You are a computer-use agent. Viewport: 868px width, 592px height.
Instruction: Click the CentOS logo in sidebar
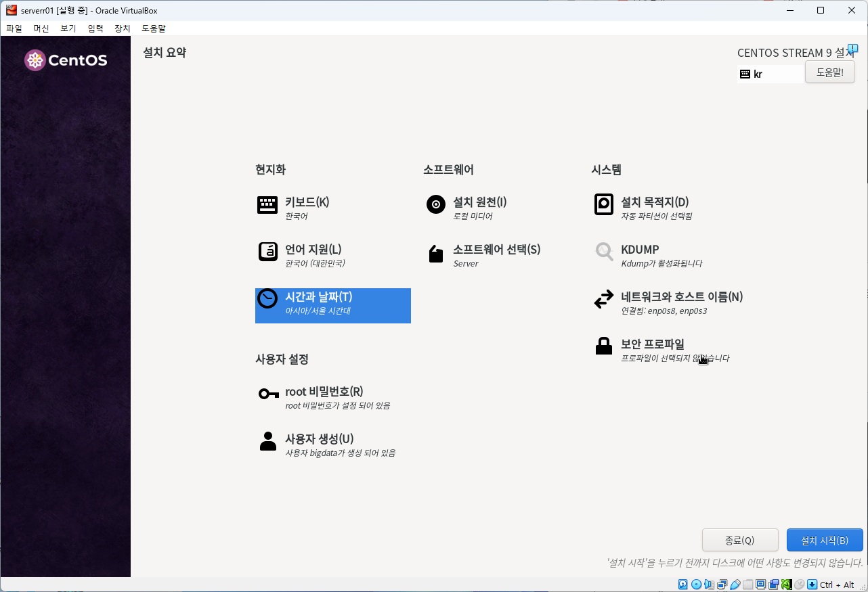(66, 60)
